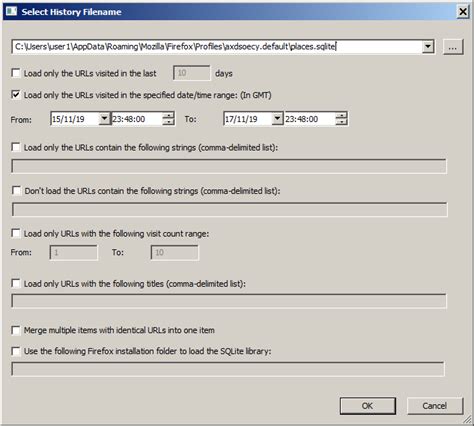
Task: Click the From date text 15/11/19
Action: 68,119
